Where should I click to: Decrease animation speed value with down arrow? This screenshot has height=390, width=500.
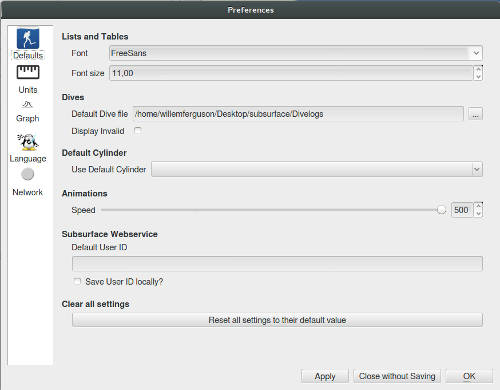point(479,213)
